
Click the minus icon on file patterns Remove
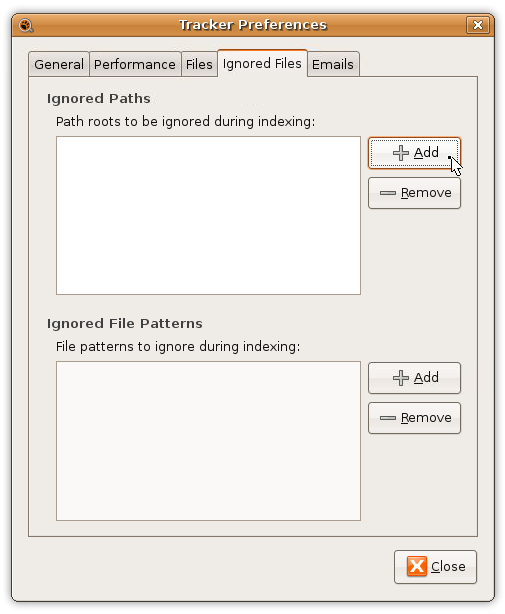click(x=388, y=418)
